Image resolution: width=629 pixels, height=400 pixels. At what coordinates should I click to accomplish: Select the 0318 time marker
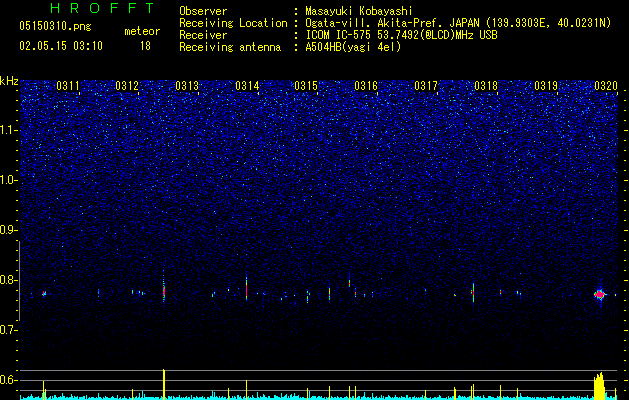[x=486, y=86]
